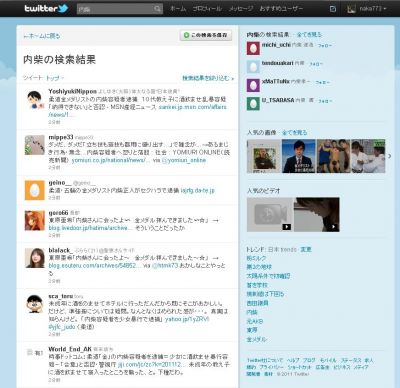Open ステータス footer link
Screen dimensions: 400x388
click(x=351, y=360)
